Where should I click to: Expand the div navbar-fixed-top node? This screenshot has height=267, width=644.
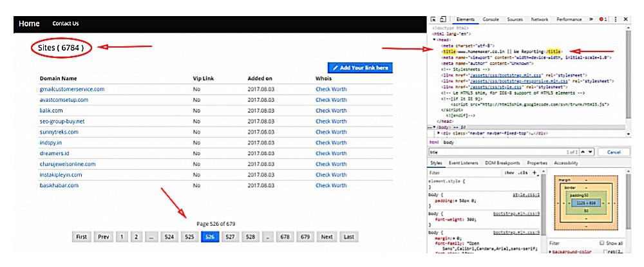(439, 133)
